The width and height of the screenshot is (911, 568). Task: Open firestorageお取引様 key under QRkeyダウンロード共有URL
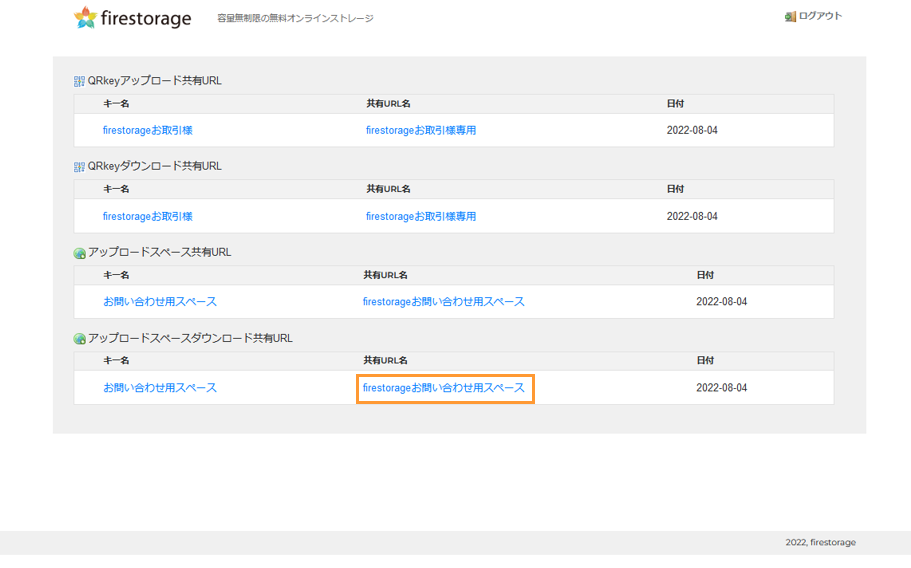click(x=148, y=216)
